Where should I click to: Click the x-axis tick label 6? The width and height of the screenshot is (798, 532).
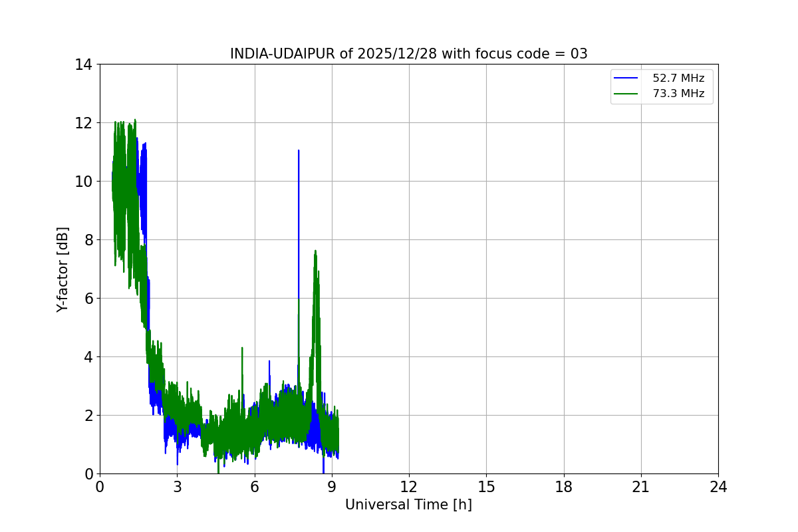click(255, 487)
